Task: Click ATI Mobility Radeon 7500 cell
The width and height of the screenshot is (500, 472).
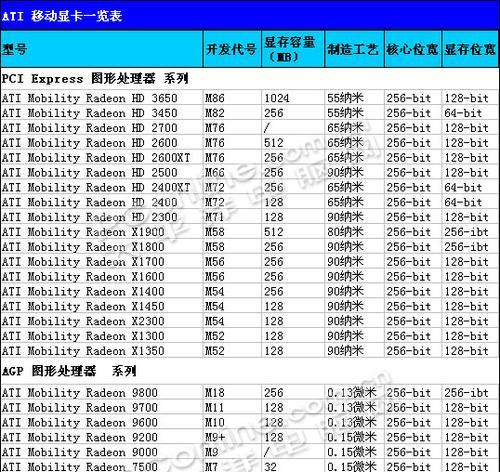Action: 101,466
